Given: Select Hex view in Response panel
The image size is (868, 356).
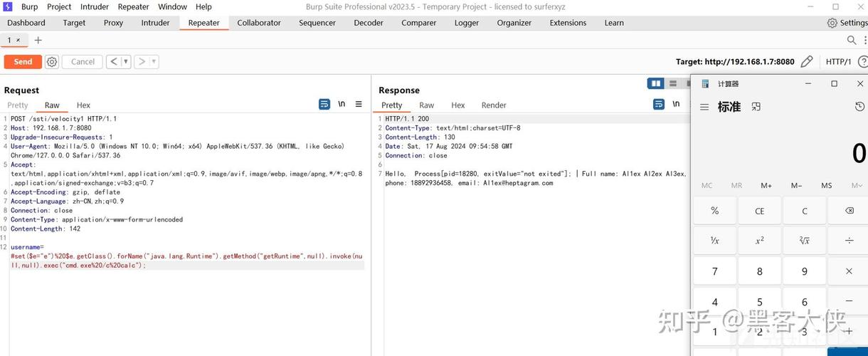Looking at the screenshot, I should click(x=458, y=105).
